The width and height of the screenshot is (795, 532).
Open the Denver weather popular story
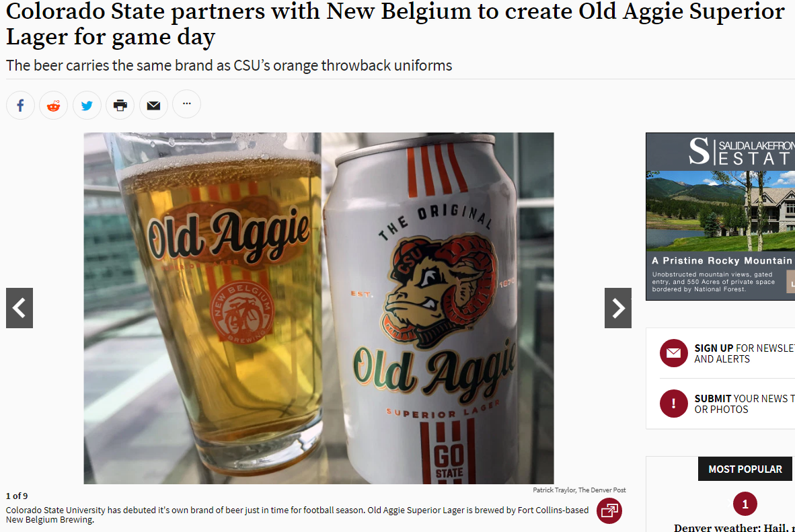point(734,527)
